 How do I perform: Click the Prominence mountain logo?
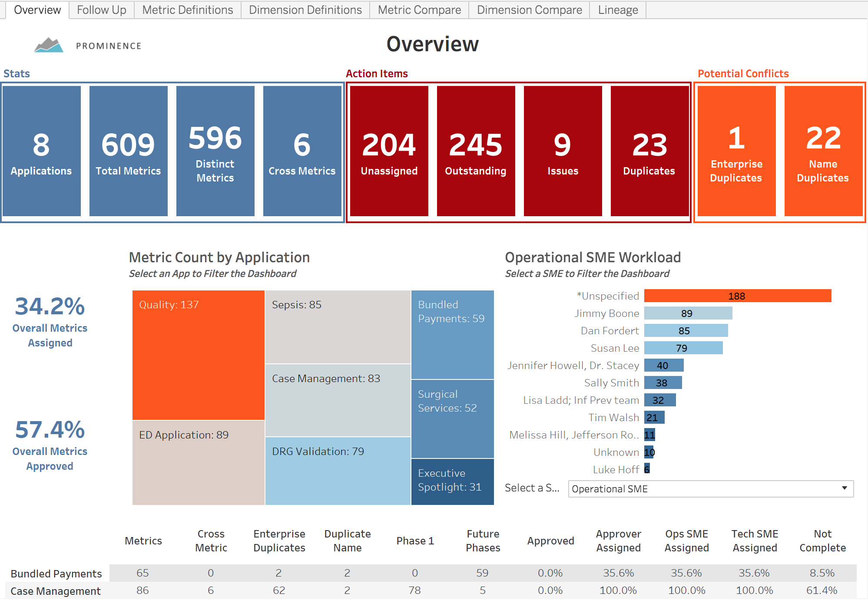coord(49,45)
